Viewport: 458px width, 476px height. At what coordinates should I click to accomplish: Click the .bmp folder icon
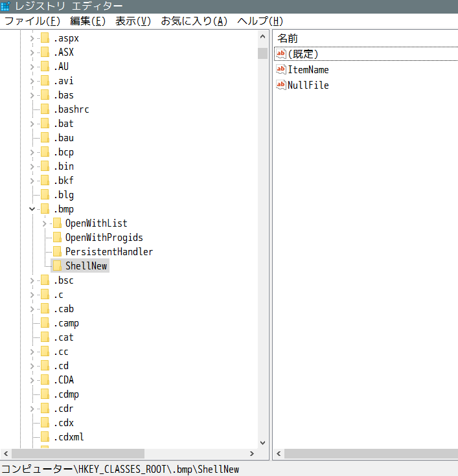point(45,209)
